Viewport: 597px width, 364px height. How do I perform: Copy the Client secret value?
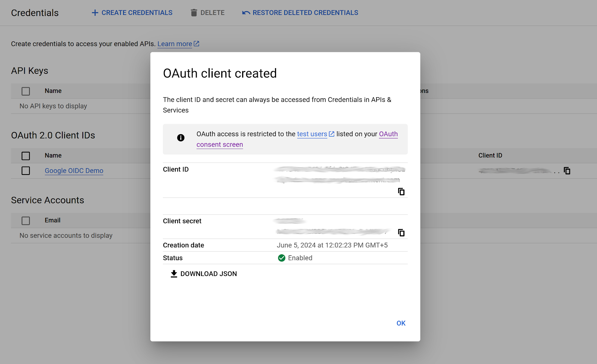401,232
